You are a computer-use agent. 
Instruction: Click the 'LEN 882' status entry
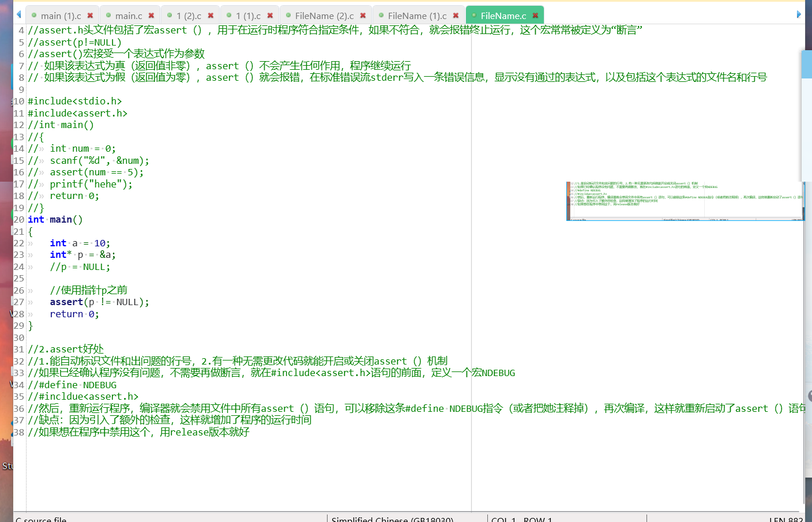[x=785, y=519]
